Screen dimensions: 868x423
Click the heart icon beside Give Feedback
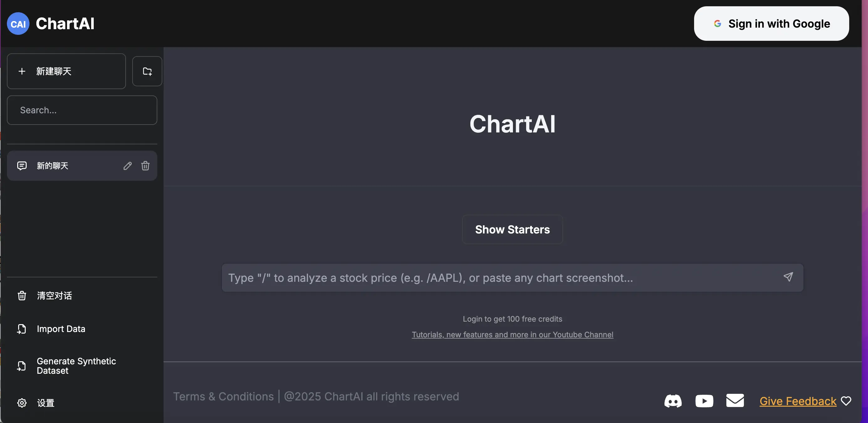846,401
